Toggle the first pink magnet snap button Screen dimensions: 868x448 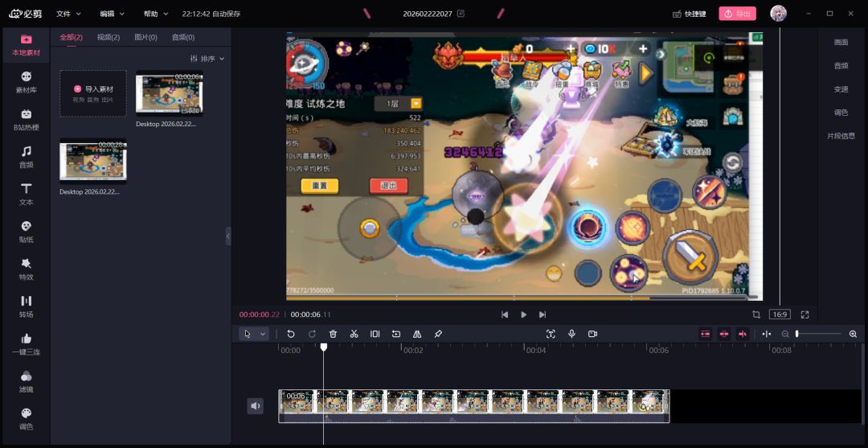click(x=705, y=334)
